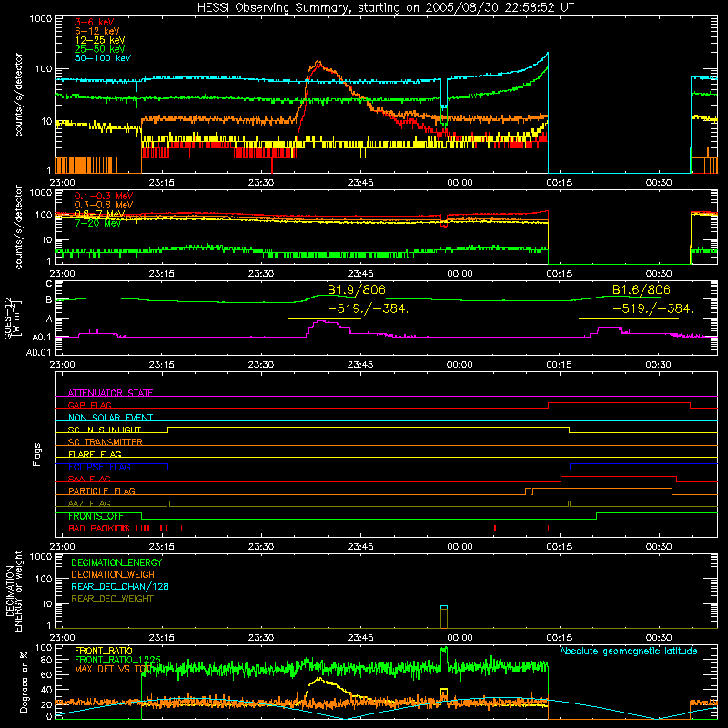Click the 0.1-0.3 MeV legend label
Viewport: 728px width, 728px height.
[x=104, y=196]
